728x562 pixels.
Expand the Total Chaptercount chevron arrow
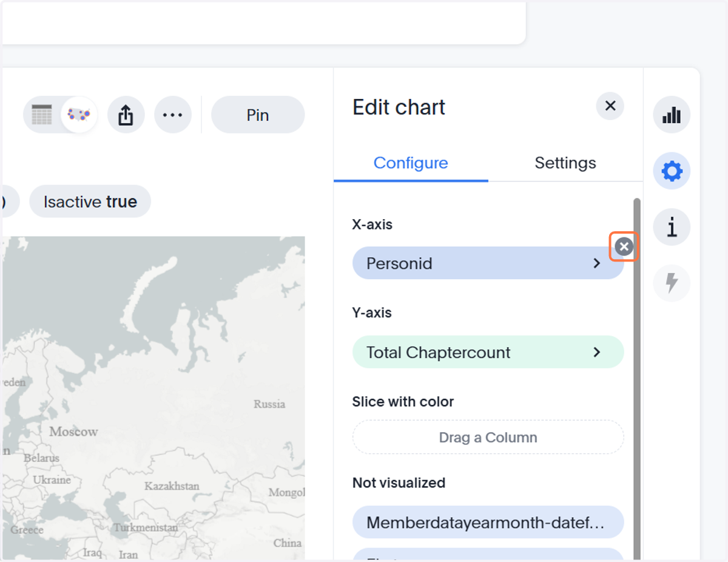(x=597, y=352)
